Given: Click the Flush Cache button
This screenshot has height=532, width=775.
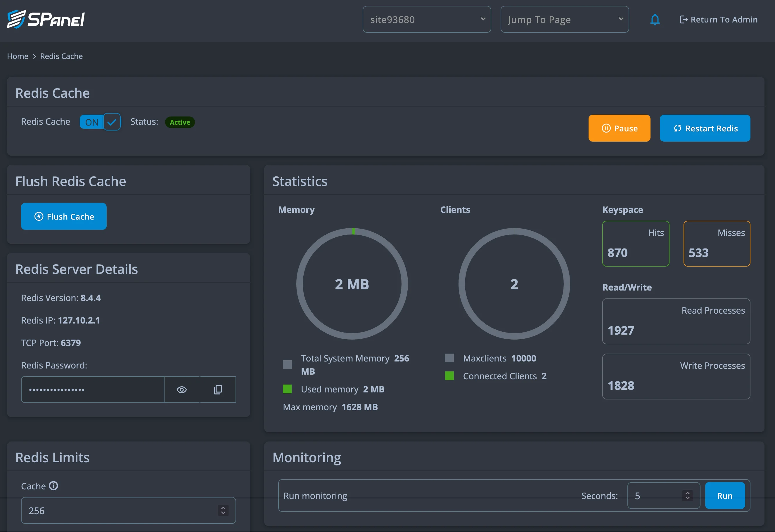Looking at the screenshot, I should (x=64, y=216).
